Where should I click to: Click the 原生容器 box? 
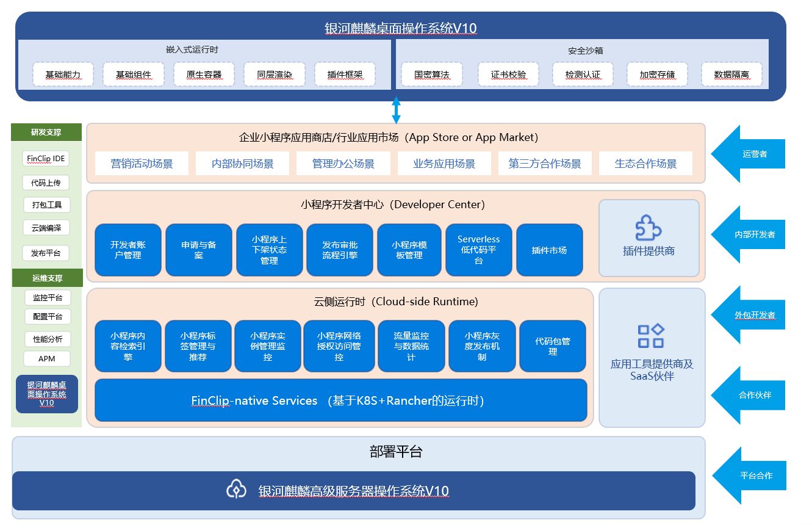[x=204, y=75]
